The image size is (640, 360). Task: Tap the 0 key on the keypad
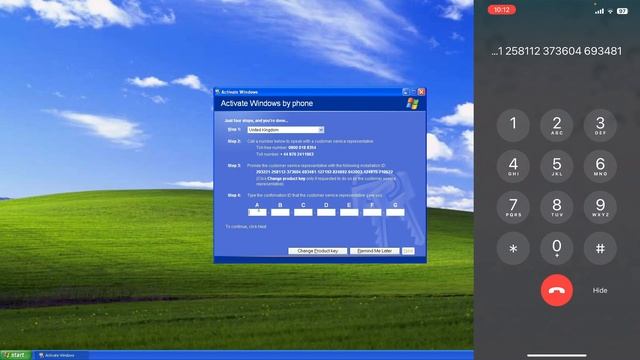pyautogui.click(x=557, y=248)
